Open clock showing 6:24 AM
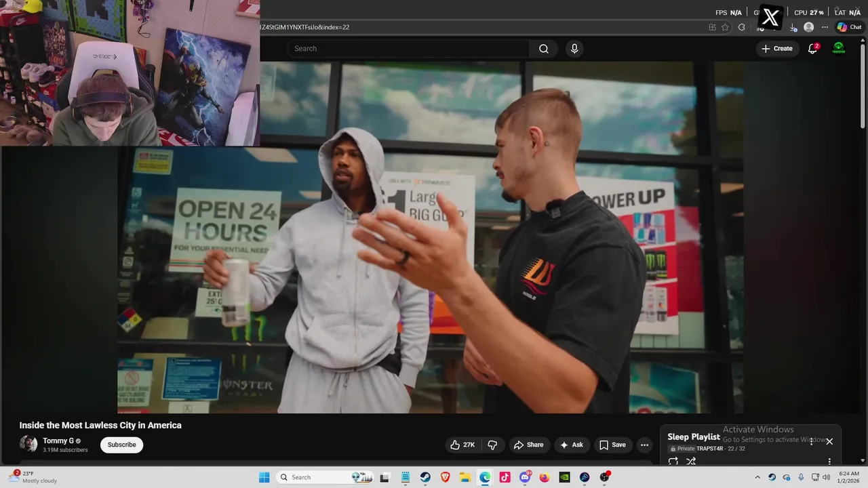Screen dimensions: 868x488 click(x=849, y=477)
